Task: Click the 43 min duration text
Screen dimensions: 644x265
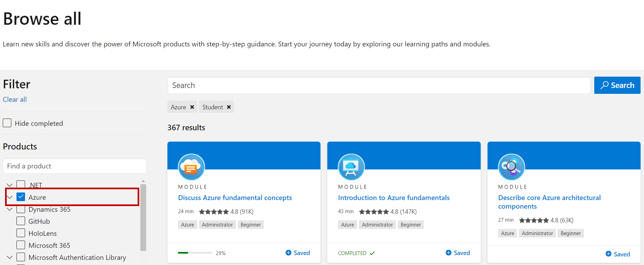Action: (x=346, y=211)
